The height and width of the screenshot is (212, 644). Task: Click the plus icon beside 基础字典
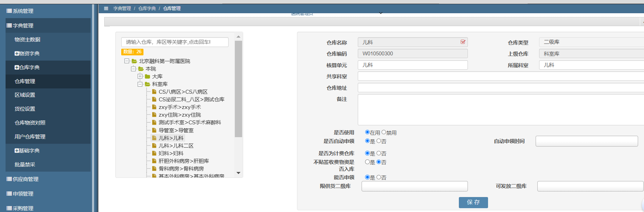(x=17, y=151)
